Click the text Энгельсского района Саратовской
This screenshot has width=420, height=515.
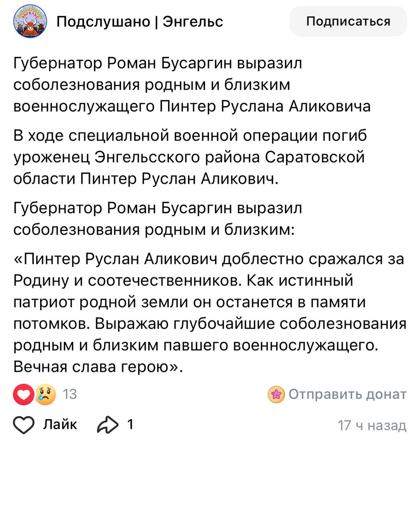pyautogui.click(x=229, y=157)
